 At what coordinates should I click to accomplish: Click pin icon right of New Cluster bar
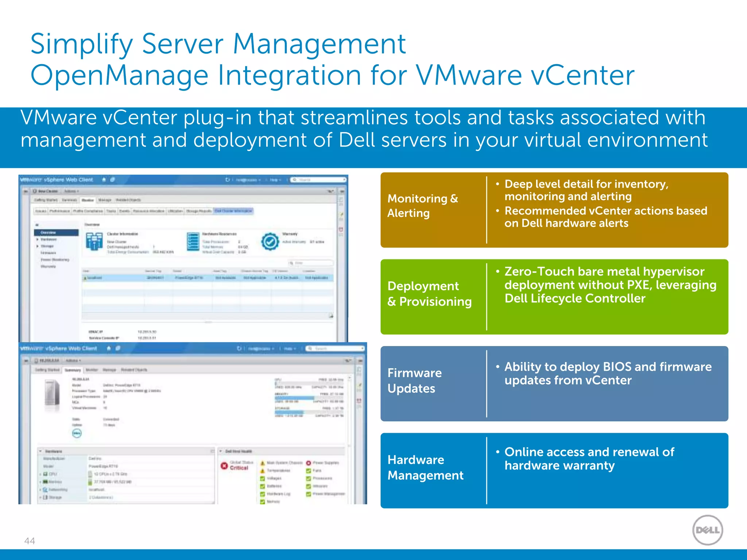(330, 191)
